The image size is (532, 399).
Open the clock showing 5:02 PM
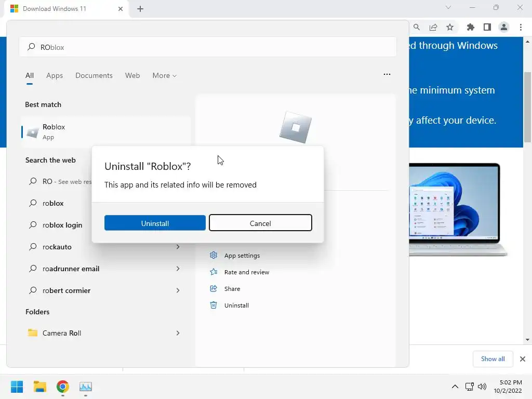[x=508, y=387]
